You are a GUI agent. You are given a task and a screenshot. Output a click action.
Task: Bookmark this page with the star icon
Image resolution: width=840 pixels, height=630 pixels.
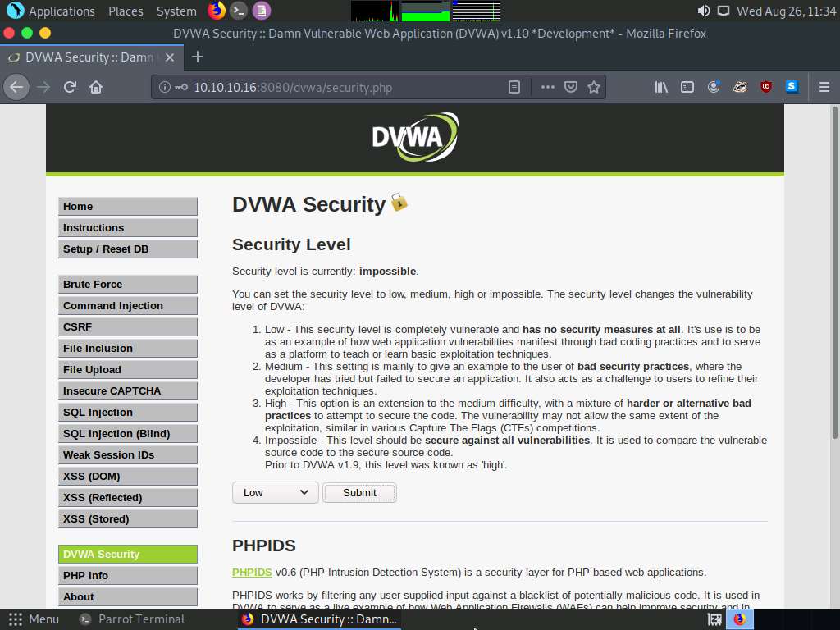[594, 87]
